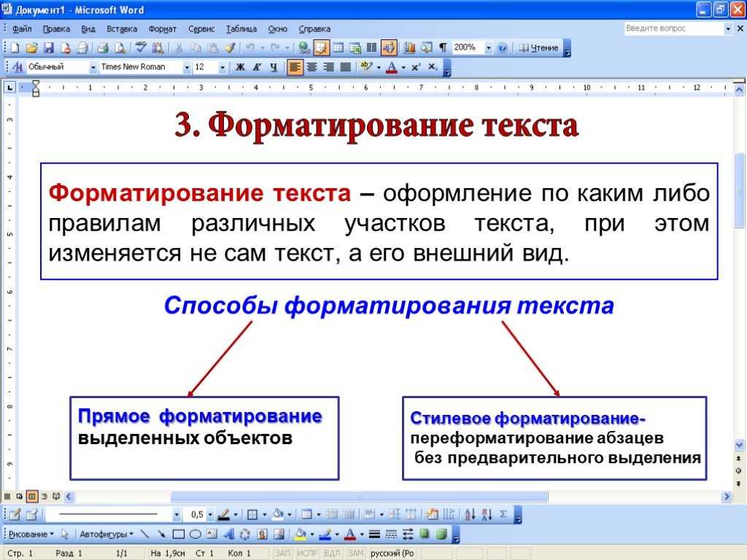Run spelling check ABC icon
The image size is (747, 560).
pos(141,47)
